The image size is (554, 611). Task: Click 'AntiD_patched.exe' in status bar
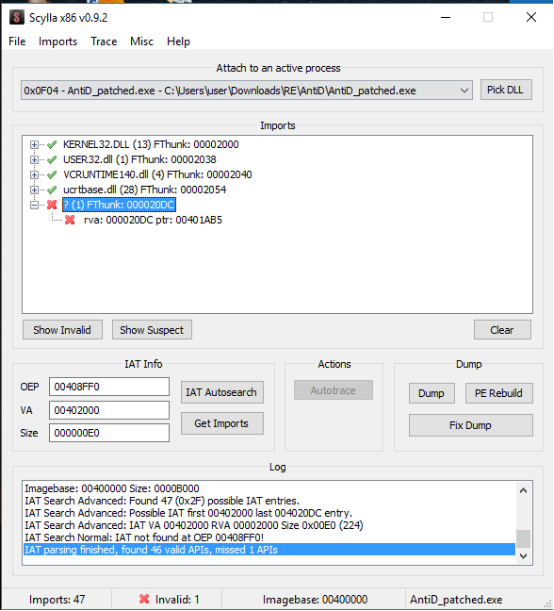pos(456,599)
